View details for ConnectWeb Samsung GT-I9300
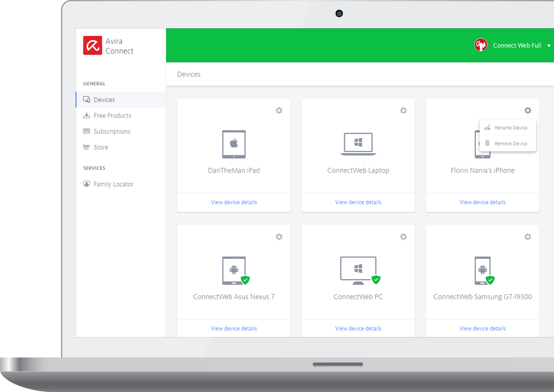 pyautogui.click(x=482, y=328)
